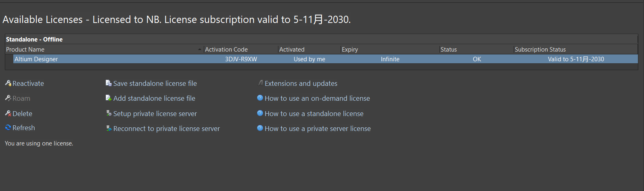
Task: Delete the selected license
Action: click(22, 114)
